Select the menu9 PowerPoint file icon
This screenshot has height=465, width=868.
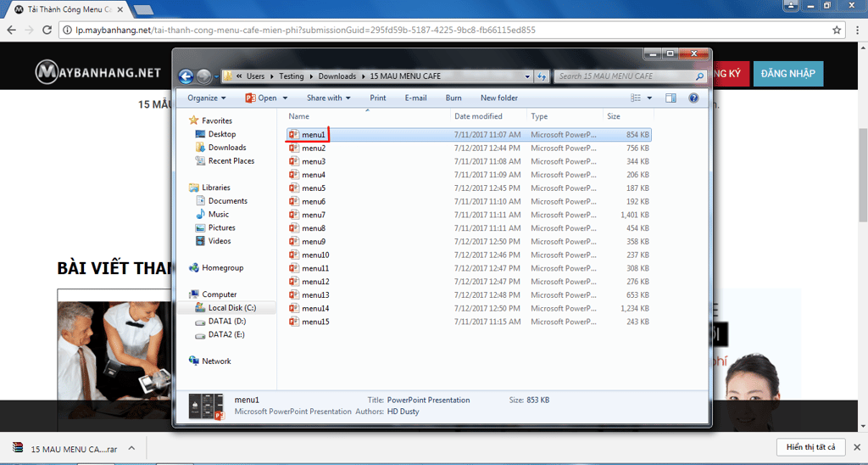[294, 242]
